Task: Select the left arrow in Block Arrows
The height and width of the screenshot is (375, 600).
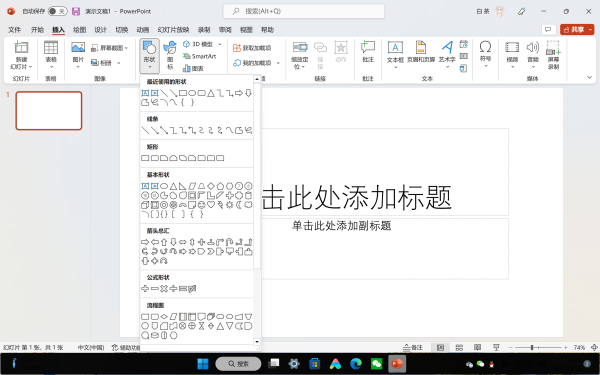Action: (155, 242)
